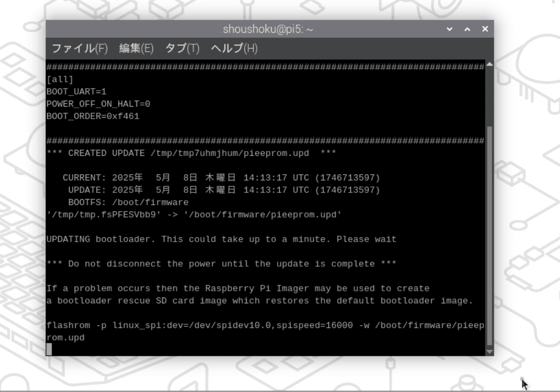Open the タブ(T) menu
Screen dimensions: 560x392
[182, 49]
